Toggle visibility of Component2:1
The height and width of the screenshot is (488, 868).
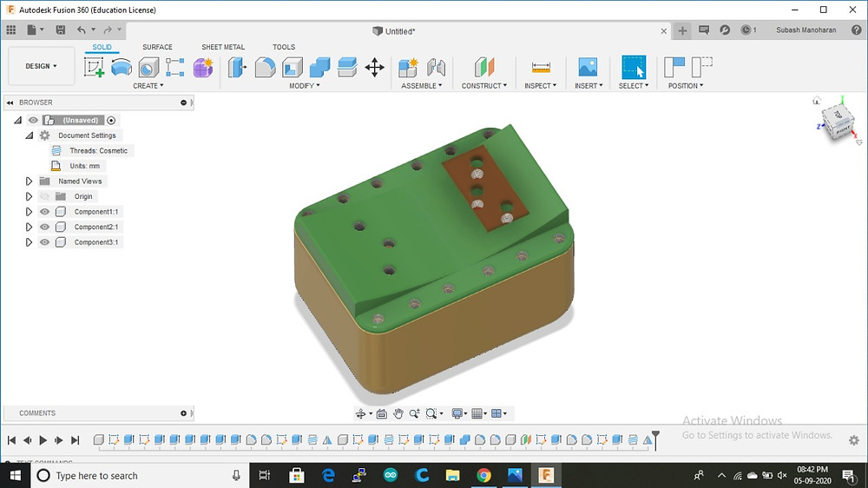(45, 227)
